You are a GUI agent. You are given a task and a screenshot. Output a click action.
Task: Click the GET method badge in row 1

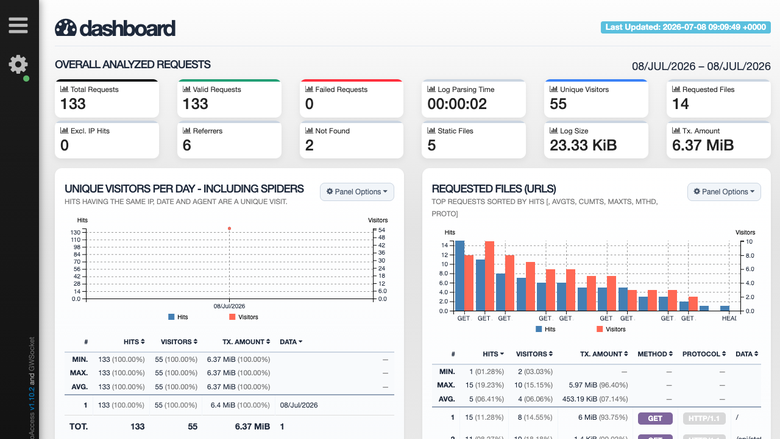point(655,419)
